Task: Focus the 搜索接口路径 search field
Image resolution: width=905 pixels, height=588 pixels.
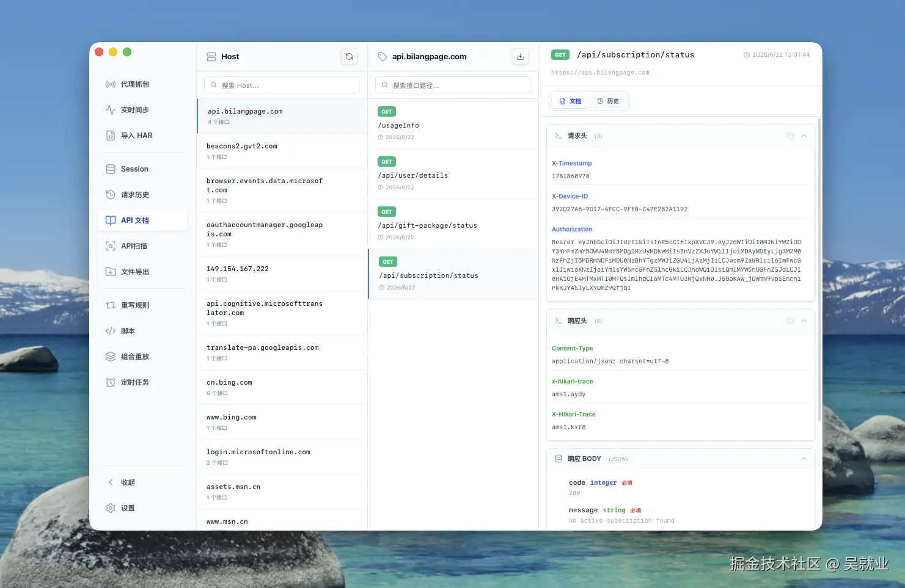Action: (x=453, y=85)
